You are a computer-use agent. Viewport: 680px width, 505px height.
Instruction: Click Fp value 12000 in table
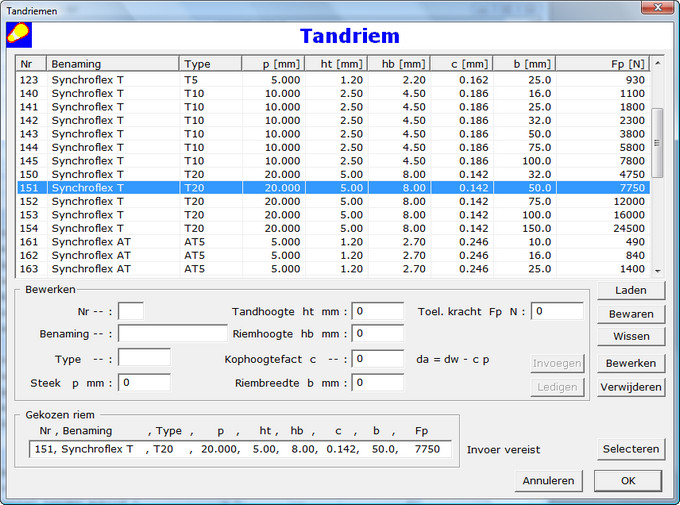coord(629,201)
